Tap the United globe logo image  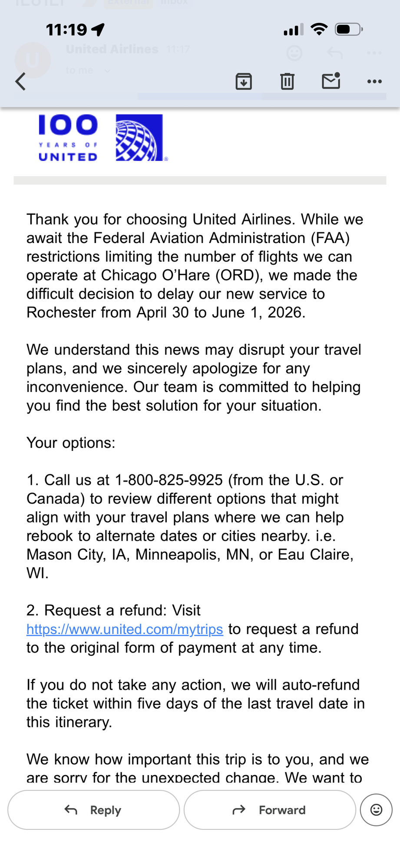[139, 138]
